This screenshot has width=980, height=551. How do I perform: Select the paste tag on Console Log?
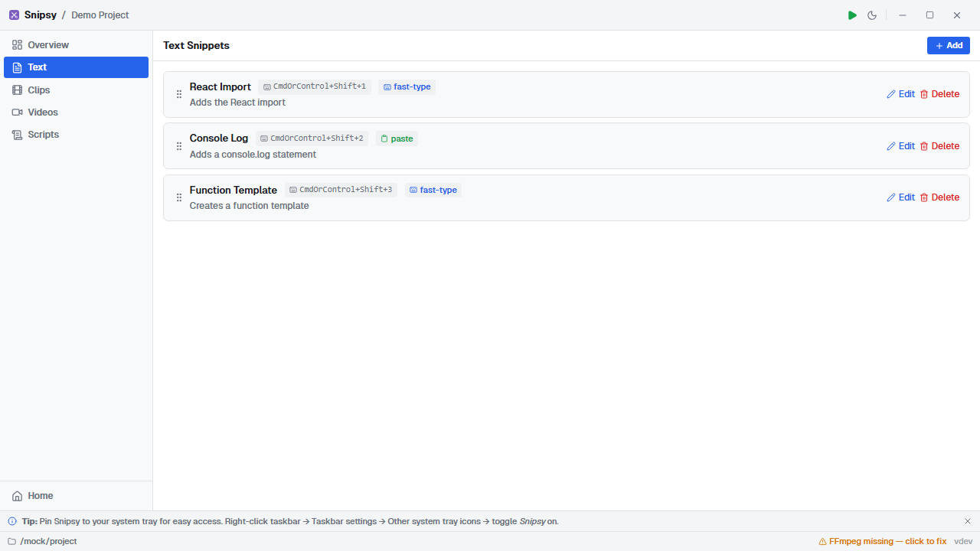click(397, 139)
